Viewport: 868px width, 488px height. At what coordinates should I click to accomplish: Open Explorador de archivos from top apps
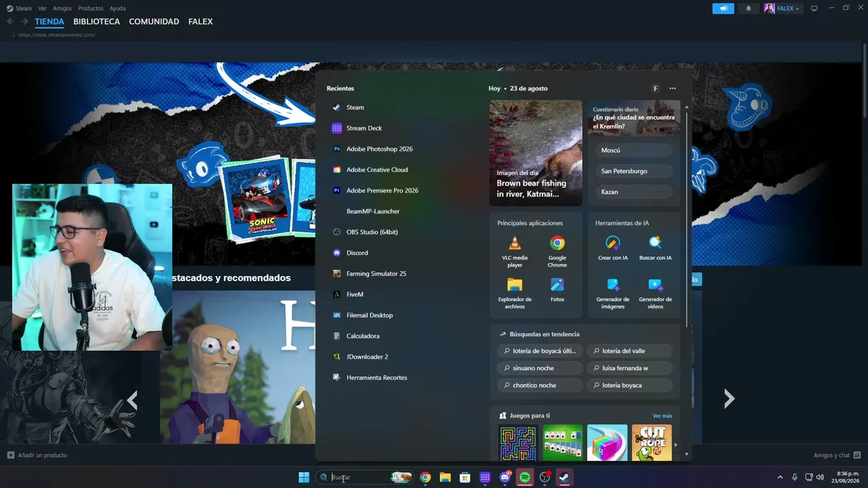click(515, 293)
